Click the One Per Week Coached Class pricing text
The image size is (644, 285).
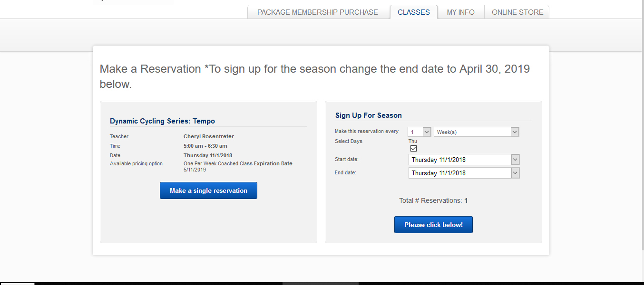[218, 163]
